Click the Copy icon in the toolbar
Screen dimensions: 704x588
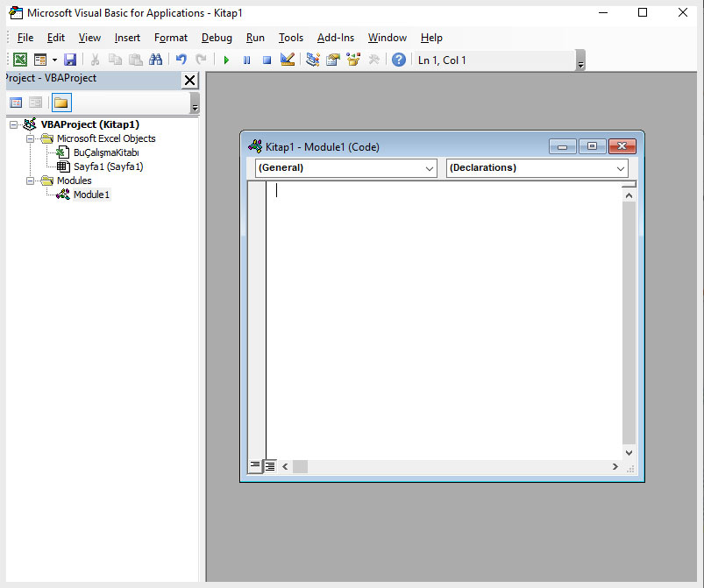point(116,60)
